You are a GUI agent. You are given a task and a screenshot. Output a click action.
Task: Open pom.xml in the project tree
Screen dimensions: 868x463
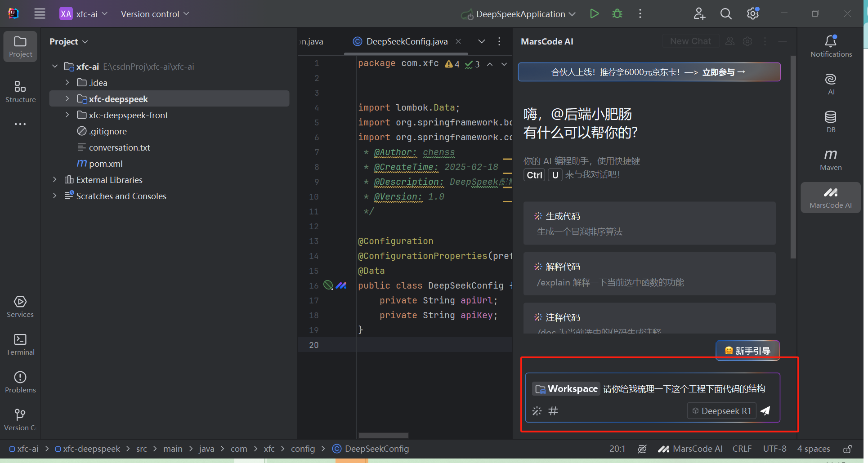coord(106,163)
